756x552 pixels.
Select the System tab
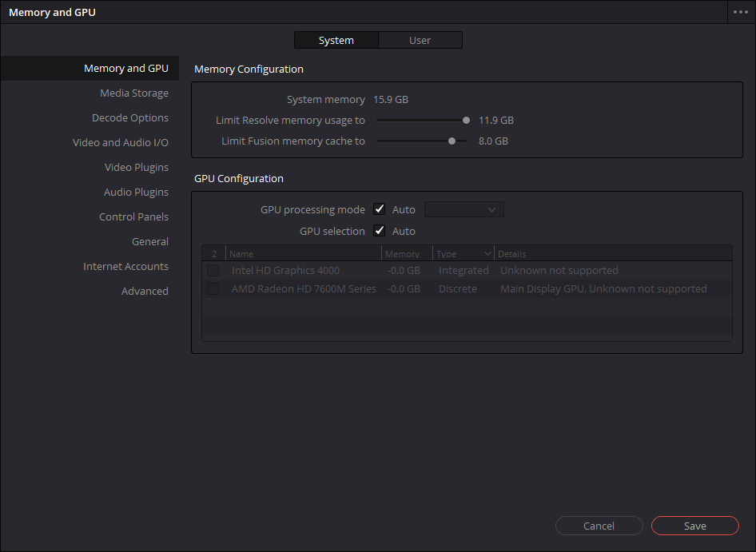pos(336,40)
